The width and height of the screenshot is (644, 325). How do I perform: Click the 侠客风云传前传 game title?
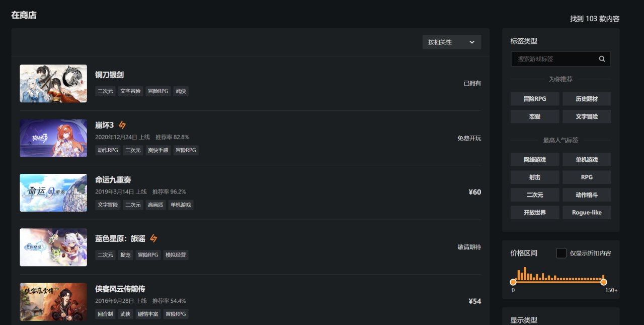(120, 289)
